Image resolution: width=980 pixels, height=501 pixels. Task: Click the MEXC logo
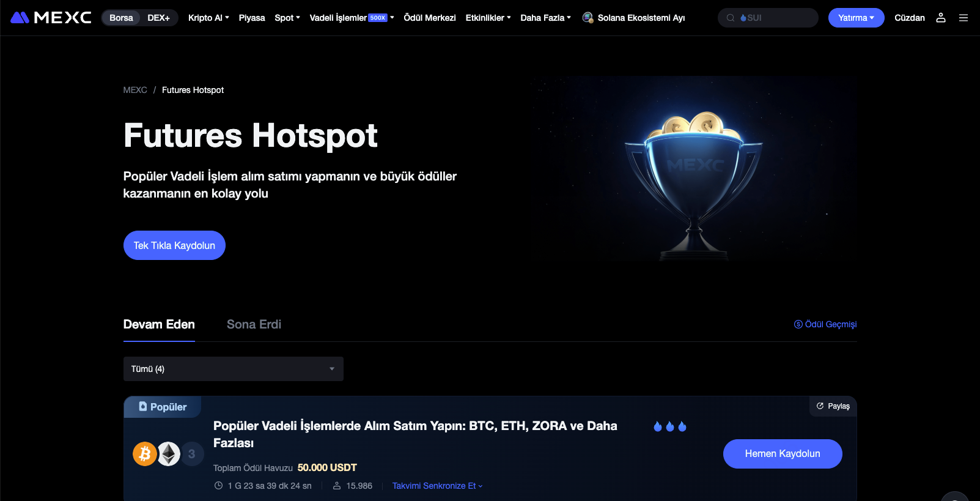pos(51,18)
